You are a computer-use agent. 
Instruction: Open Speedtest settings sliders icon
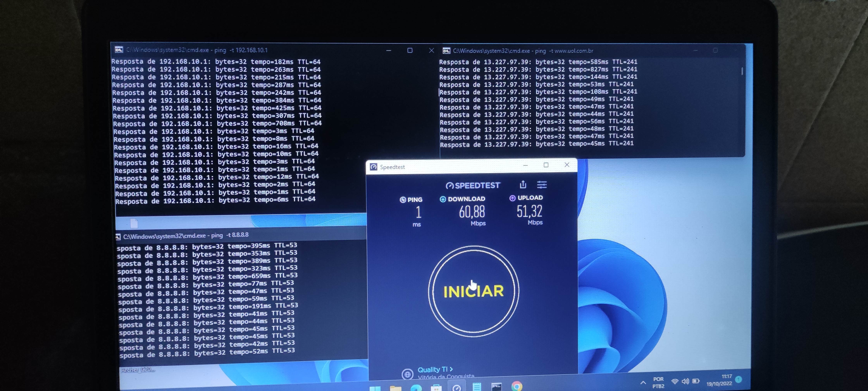pos(542,184)
